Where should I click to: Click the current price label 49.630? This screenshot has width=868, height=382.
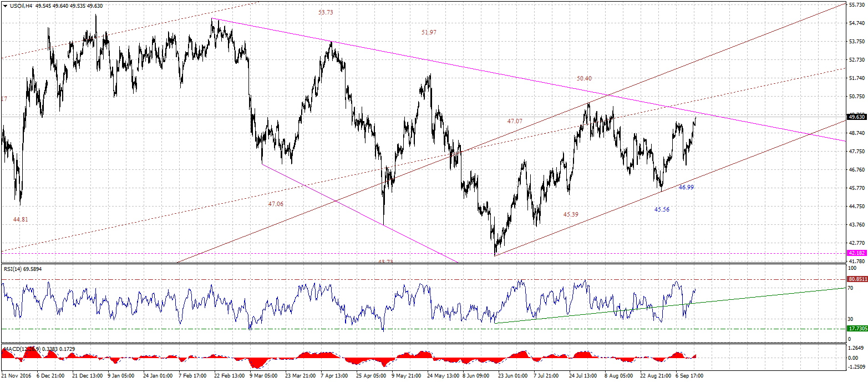coord(857,117)
